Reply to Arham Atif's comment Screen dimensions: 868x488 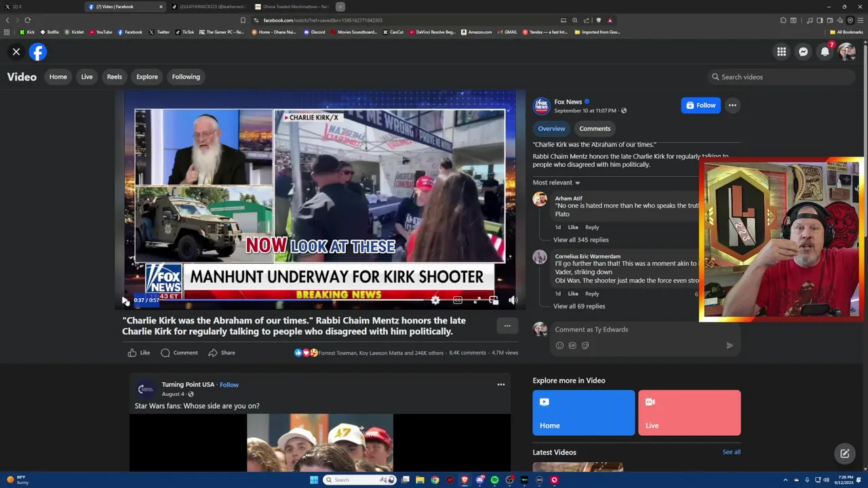[592, 227]
